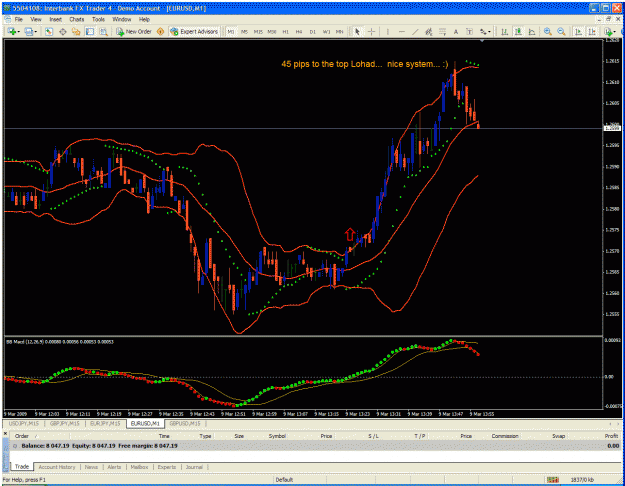Select the Text Label tool

pyautogui.click(x=469, y=31)
